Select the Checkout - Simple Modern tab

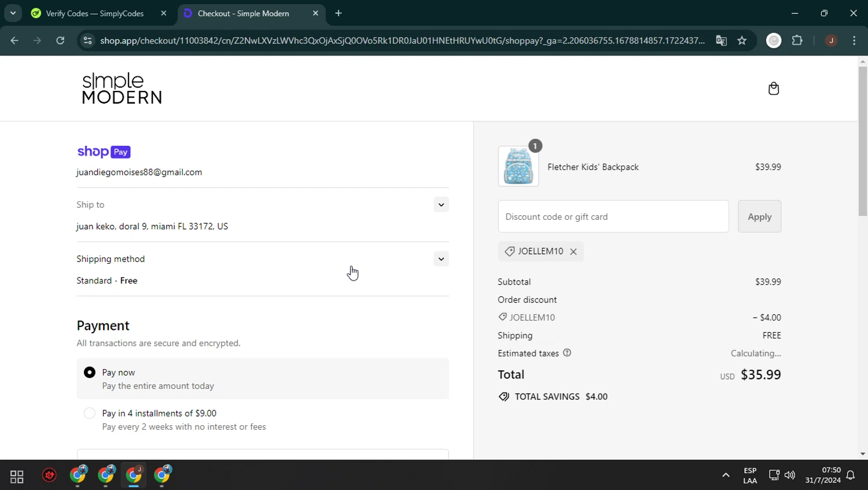pos(251,13)
